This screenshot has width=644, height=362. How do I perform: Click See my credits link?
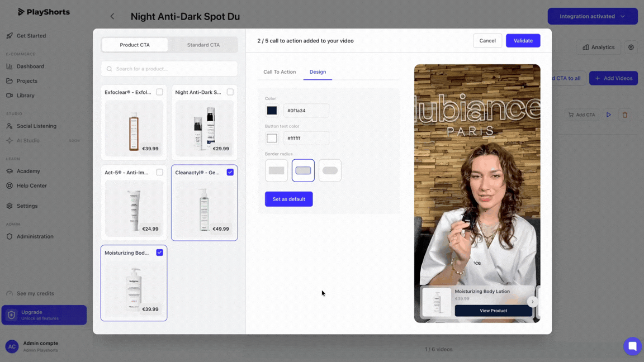point(35,293)
